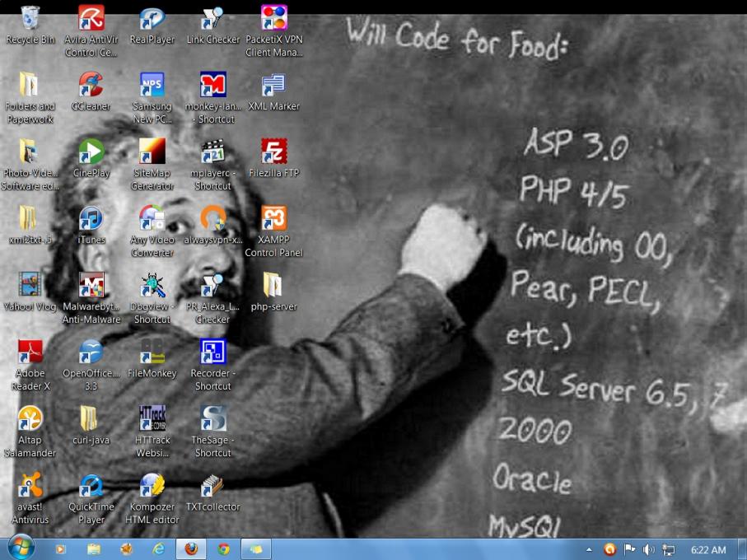Open avast! Antivirus shortcut
Image resolution: width=747 pixels, height=560 pixels.
[x=30, y=485]
